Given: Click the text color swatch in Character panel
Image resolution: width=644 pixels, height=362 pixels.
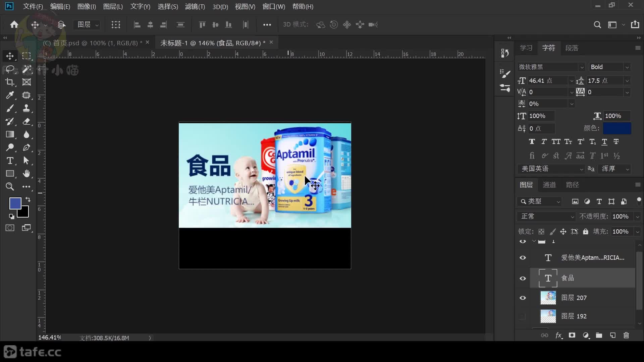Looking at the screenshot, I should click(617, 128).
